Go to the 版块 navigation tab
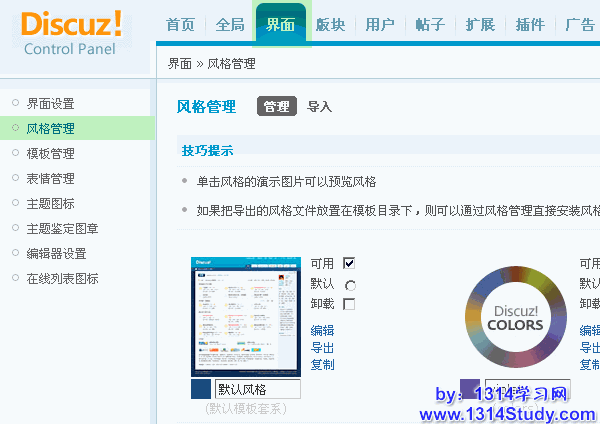This screenshot has height=424, width=600. pyautogui.click(x=330, y=25)
